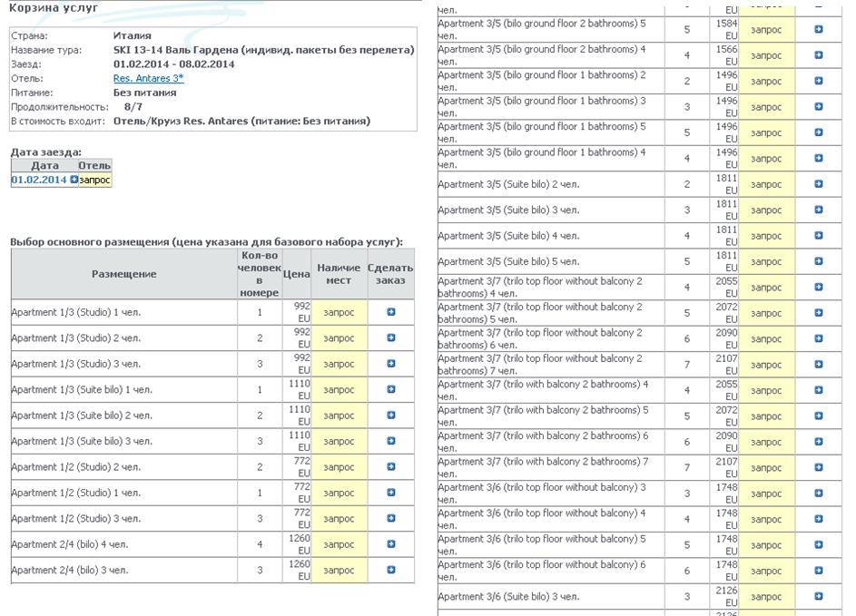Order trilo with balcony 2 bathrooms 5 чел.
This screenshot has width=856, height=616.
pyautogui.click(x=819, y=416)
